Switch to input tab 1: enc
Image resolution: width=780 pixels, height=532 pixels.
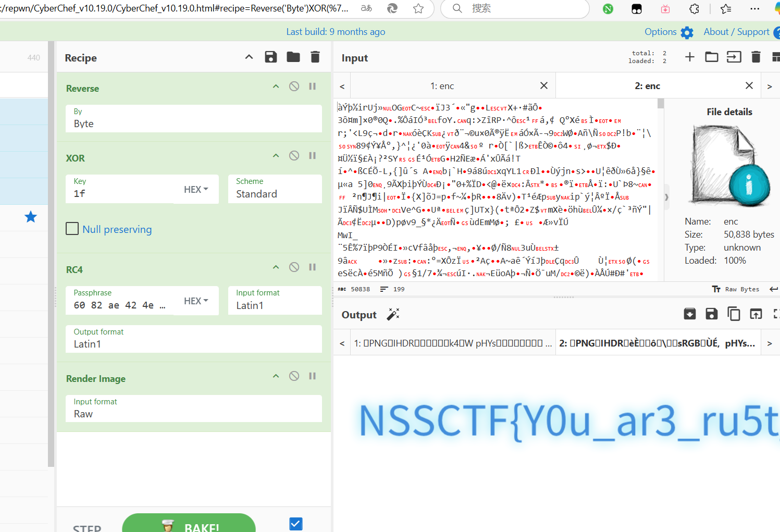[442, 86]
